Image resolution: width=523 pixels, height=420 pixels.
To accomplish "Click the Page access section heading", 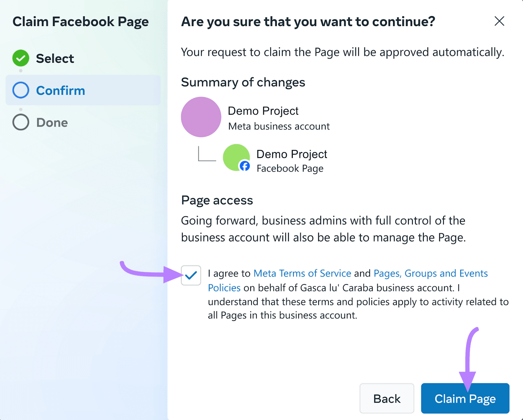I will 217,200.
